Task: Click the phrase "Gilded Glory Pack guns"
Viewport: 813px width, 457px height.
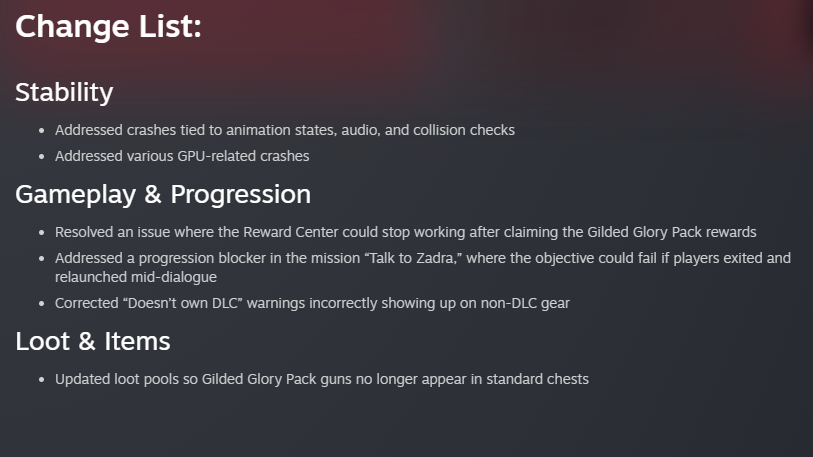Action: [x=282, y=379]
